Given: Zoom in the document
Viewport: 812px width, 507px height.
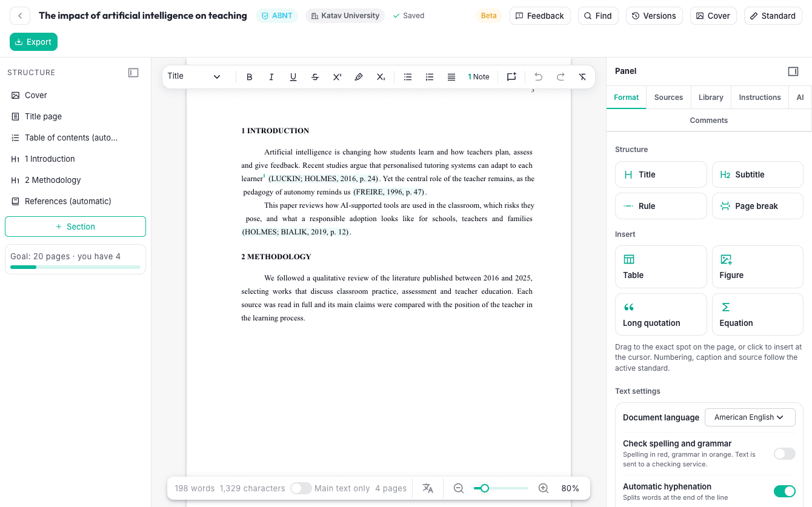Looking at the screenshot, I should (544, 488).
